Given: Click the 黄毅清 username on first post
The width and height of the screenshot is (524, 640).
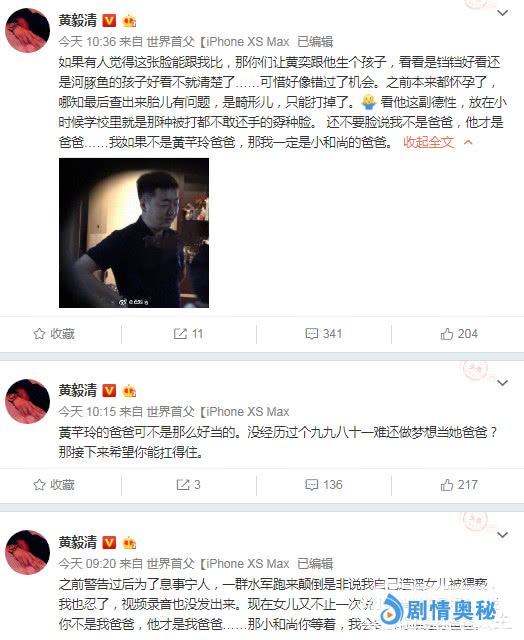Looking at the screenshot, I should [78, 20].
